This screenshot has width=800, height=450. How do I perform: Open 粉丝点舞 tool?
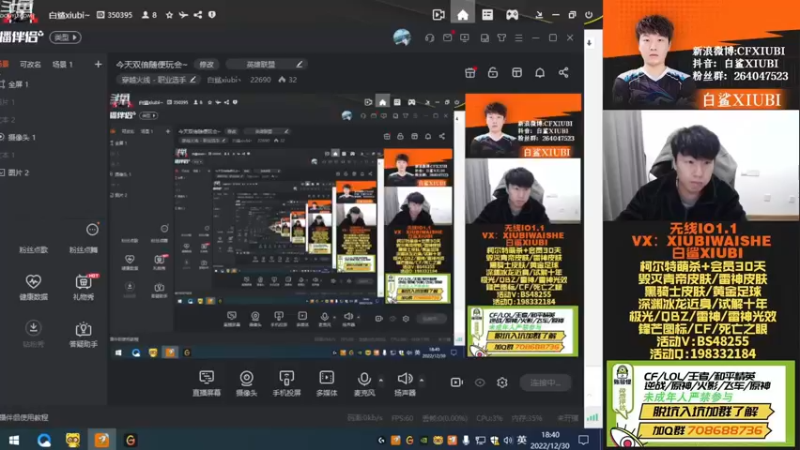(x=84, y=249)
